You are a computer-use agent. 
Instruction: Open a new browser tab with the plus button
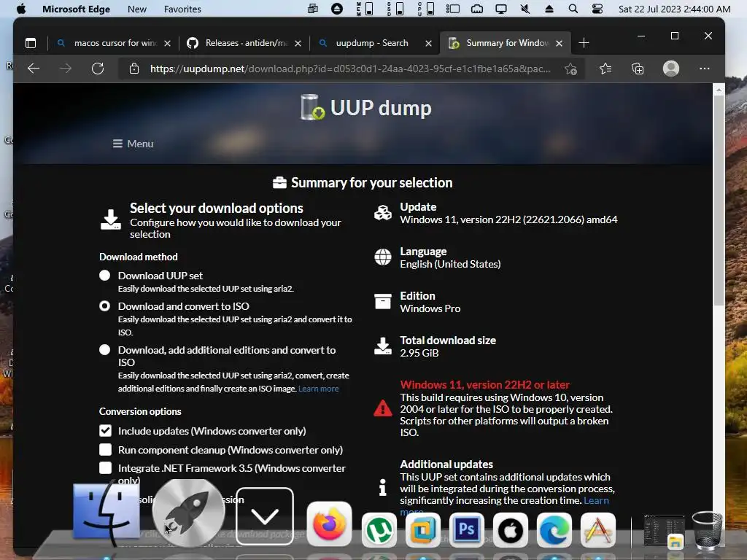click(x=584, y=43)
